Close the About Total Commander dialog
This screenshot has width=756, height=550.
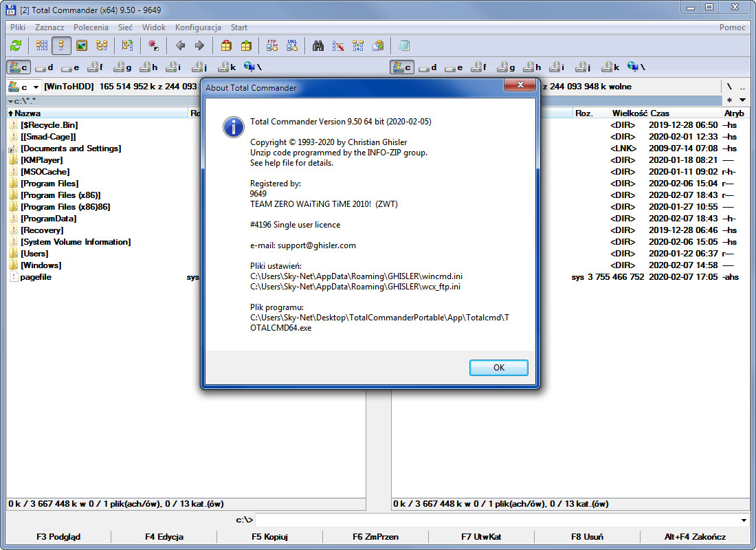pyautogui.click(x=520, y=85)
